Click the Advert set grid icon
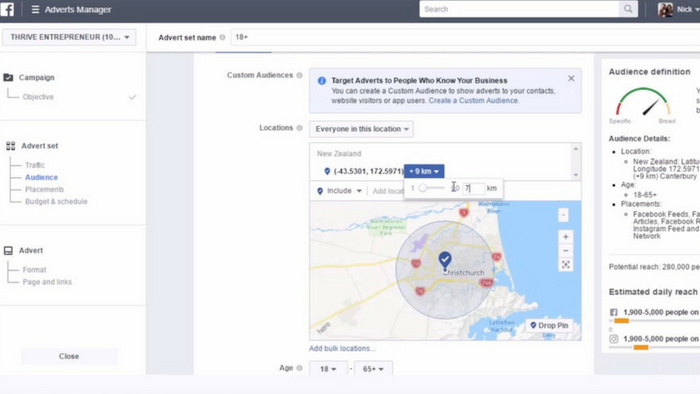 click(10, 146)
